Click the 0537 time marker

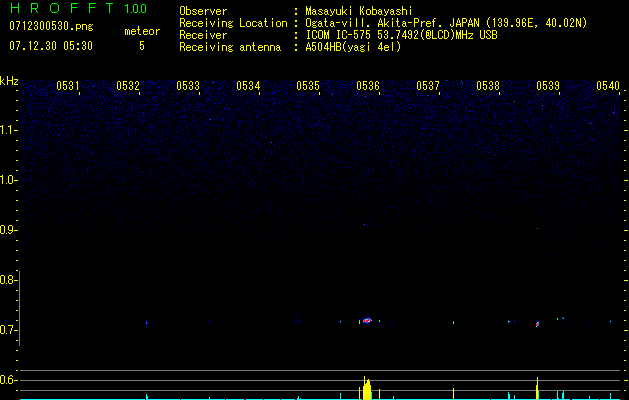(428, 86)
